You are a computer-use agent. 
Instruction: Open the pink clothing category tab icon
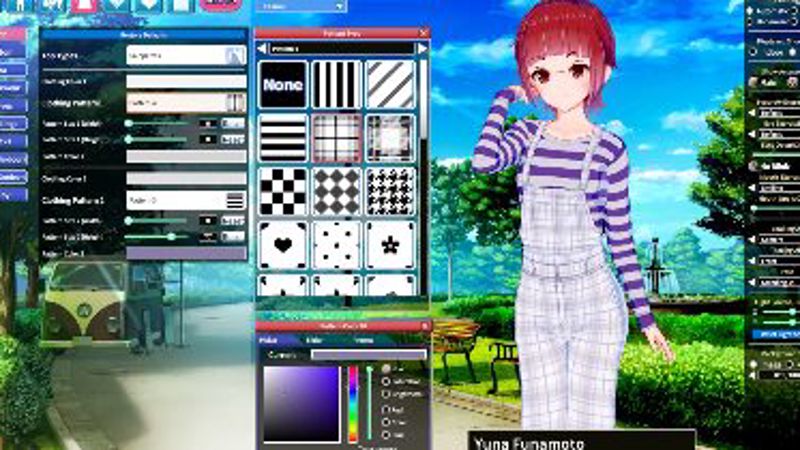(84, 6)
